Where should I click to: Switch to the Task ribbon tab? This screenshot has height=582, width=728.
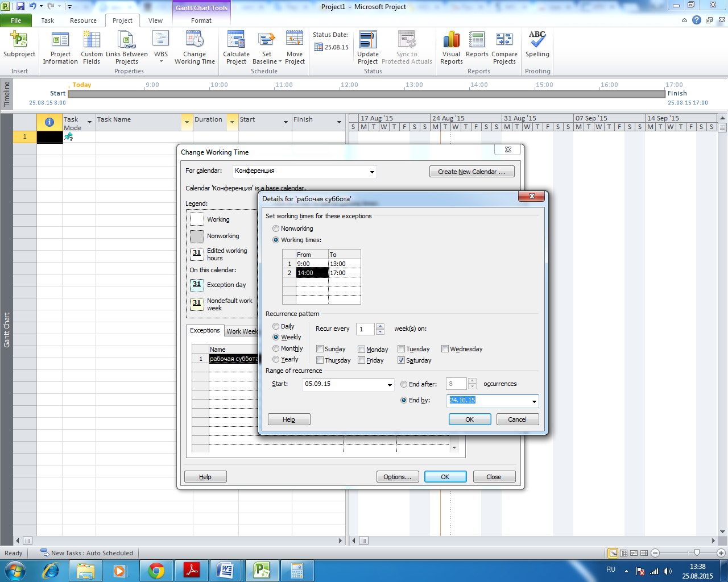coord(48,20)
